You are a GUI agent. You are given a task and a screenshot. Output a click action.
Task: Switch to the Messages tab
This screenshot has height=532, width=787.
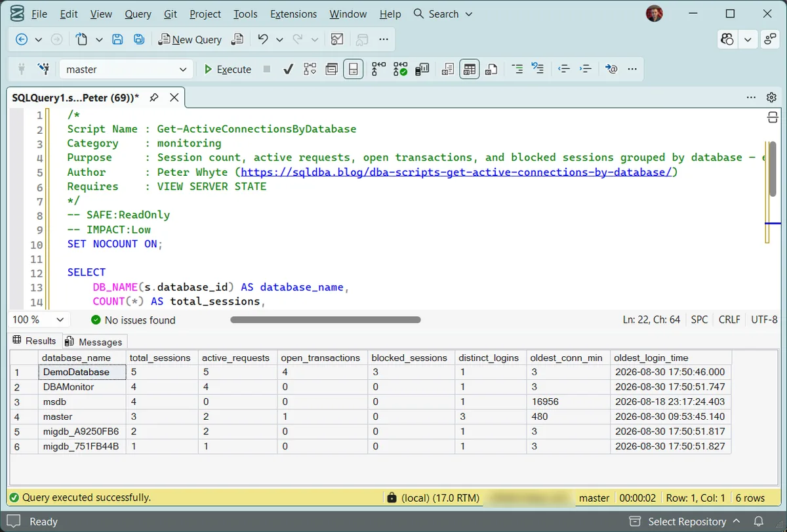(94, 342)
